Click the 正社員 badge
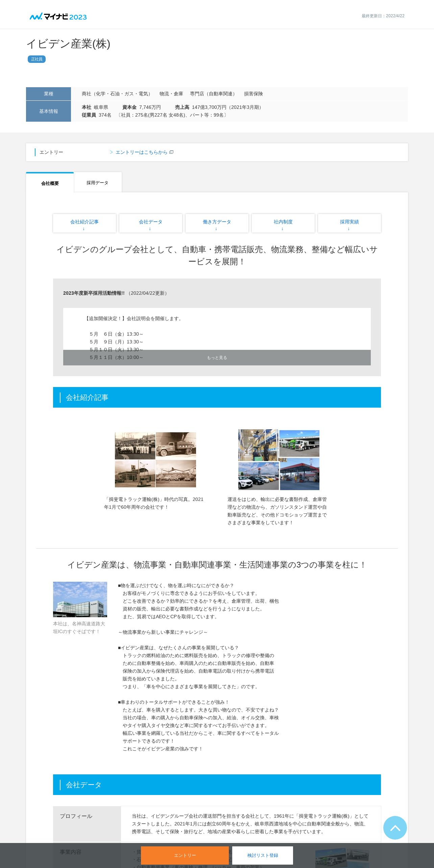 point(37,59)
